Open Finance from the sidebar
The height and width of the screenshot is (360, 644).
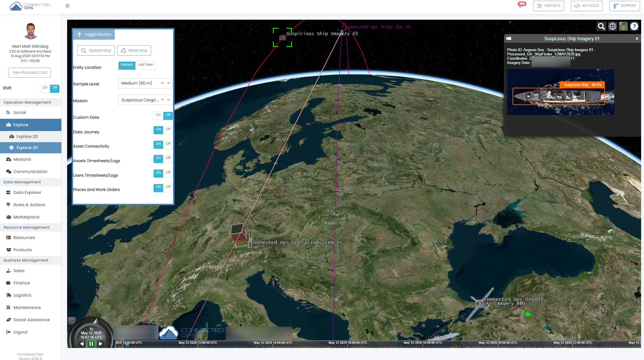31,283
